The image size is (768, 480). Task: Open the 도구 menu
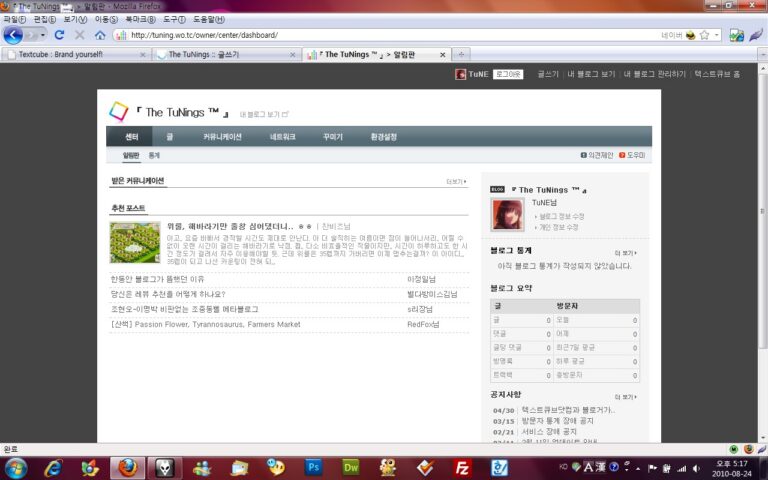click(x=174, y=20)
